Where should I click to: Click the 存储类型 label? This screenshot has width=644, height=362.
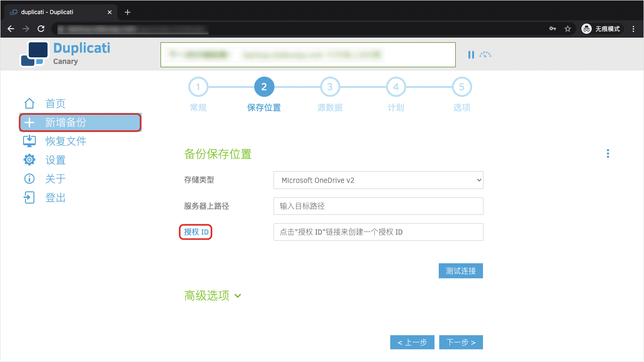click(x=199, y=180)
